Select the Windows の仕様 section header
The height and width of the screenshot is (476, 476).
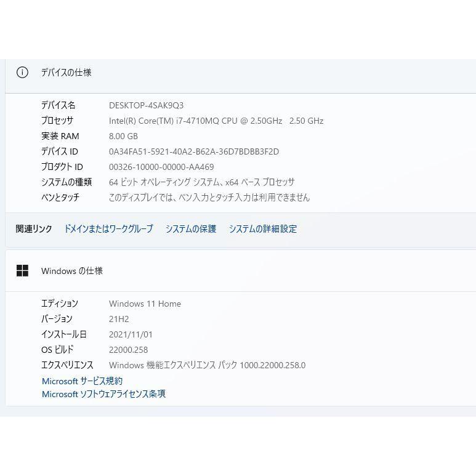click(x=72, y=271)
